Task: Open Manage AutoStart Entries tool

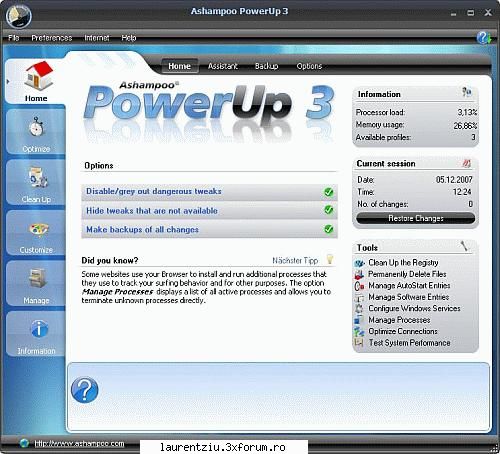Action: tap(409, 285)
